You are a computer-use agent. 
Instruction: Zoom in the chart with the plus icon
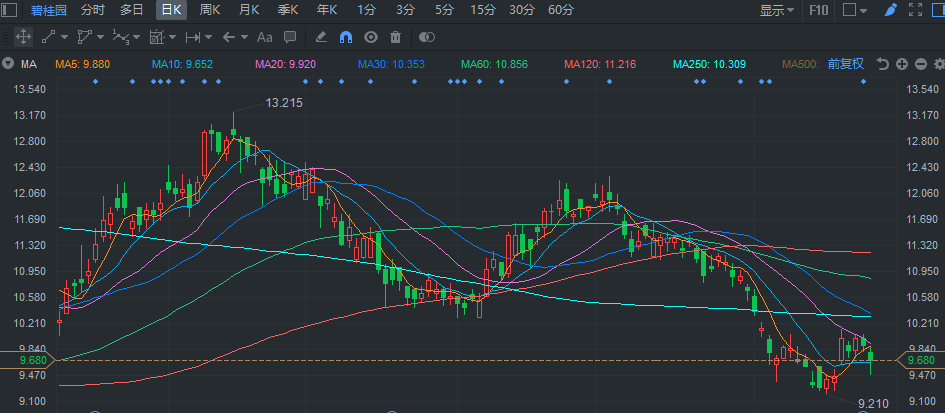point(902,64)
